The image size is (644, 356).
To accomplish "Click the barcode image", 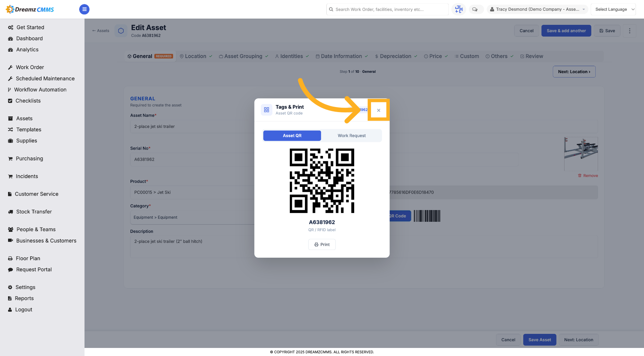I will point(427,216).
